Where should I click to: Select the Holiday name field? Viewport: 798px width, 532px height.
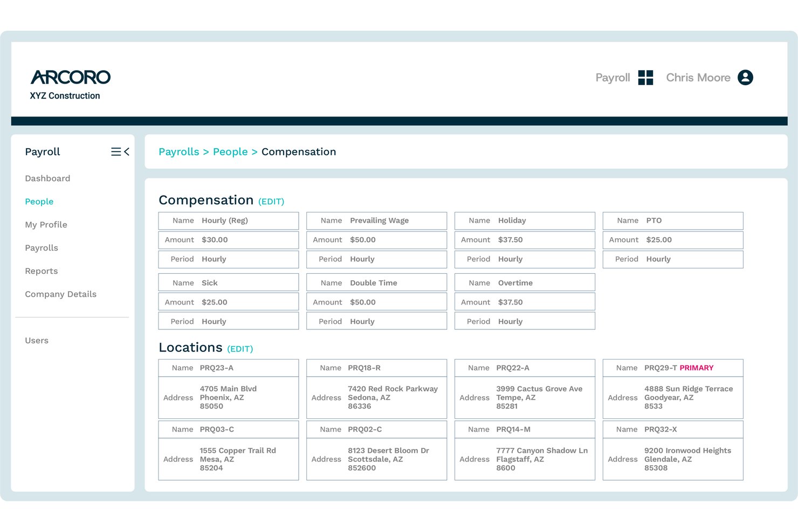coord(525,220)
